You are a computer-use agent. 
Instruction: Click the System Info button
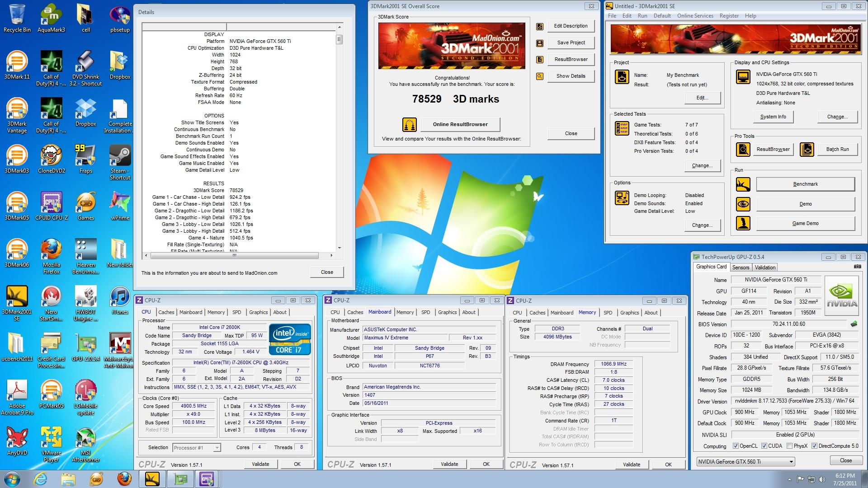click(x=773, y=117)
